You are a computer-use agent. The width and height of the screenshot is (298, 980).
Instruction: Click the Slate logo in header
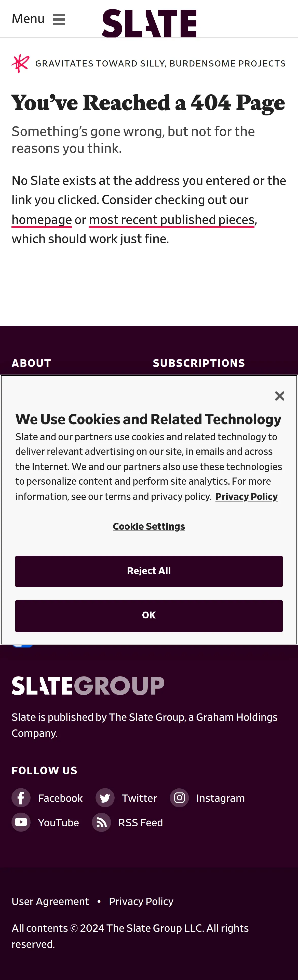149,23
